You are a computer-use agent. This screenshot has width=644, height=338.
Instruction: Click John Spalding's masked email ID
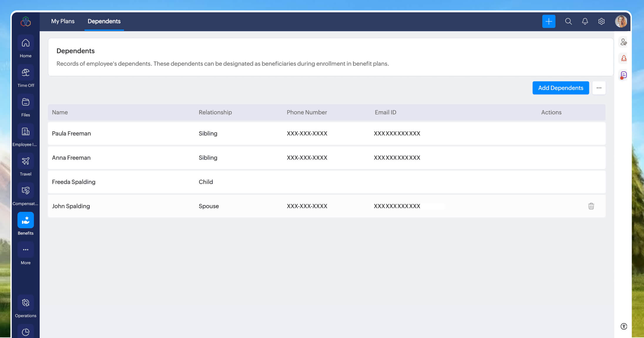point(397,206)
